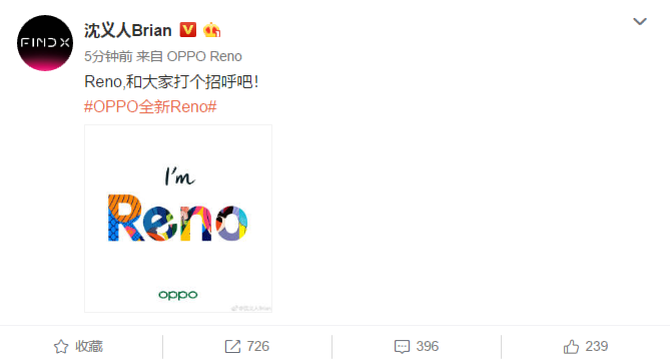Click the orange V verified badge
The height and width of the screenshot is (360, 670).
coord(188,29)
